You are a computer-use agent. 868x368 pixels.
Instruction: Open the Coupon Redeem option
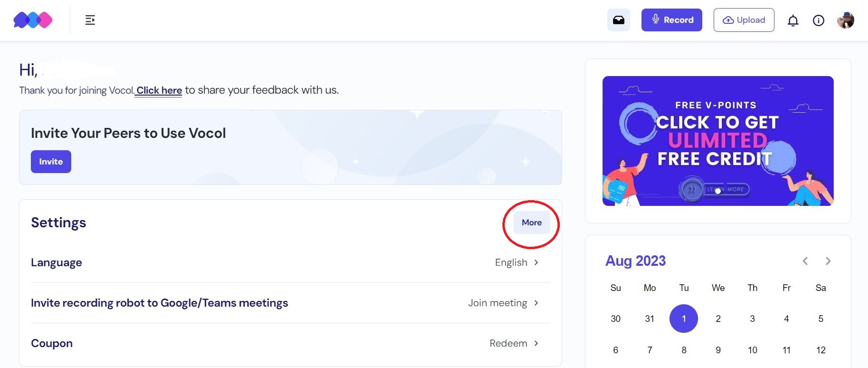pos(514,343)
